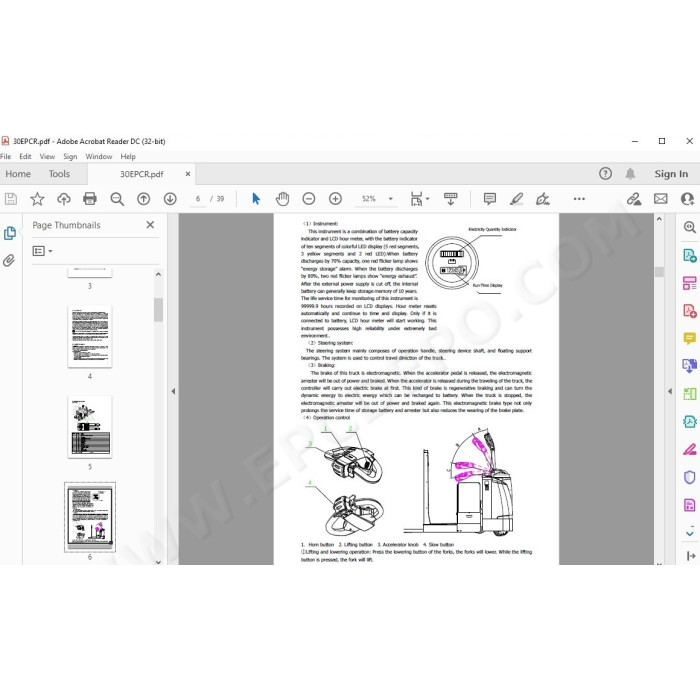Viewport: 700px width, 700px height.
Task: Go to next page arrow icon
Action: pos(170,199)
